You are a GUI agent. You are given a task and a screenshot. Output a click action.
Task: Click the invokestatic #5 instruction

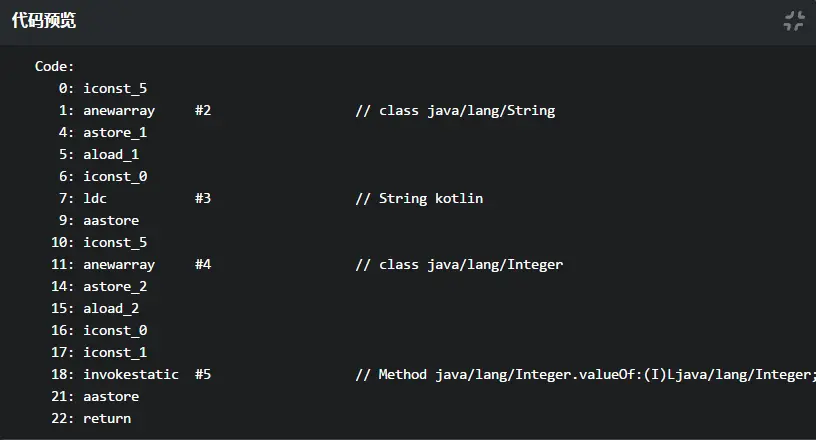pos(147,374)
